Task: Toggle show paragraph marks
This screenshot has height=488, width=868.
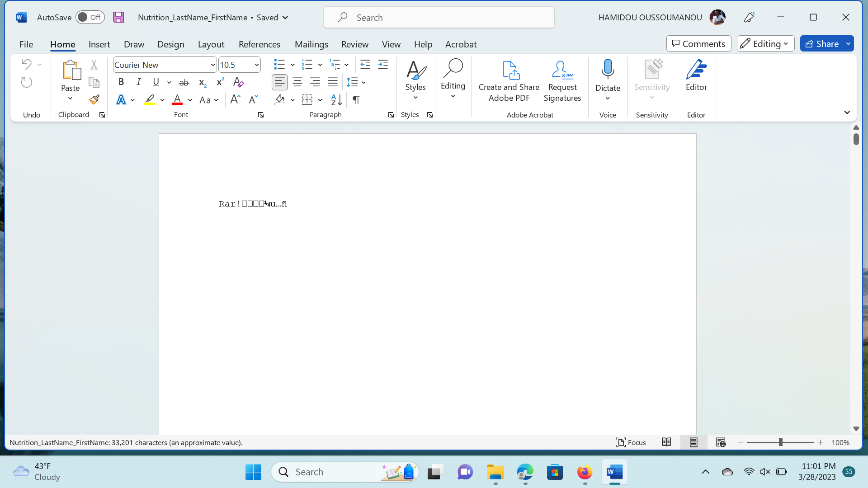Action: [356, 100]
